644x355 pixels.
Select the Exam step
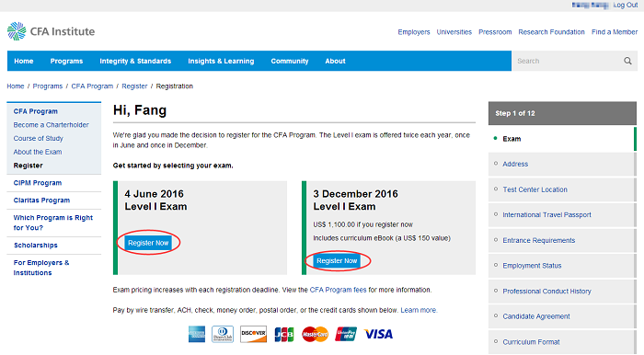click(x=562, y=139)
